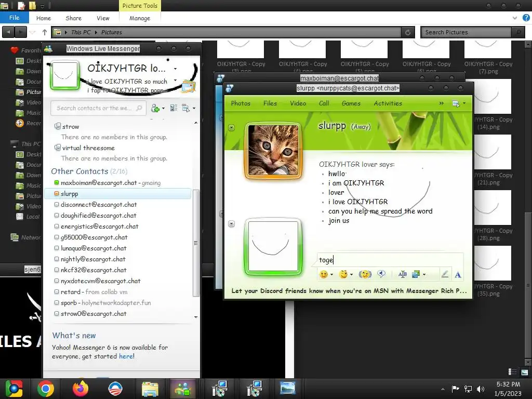Open Picture Tools Manage tab
This screenshot has width=532, height=399.
click(x=139, y=18)
